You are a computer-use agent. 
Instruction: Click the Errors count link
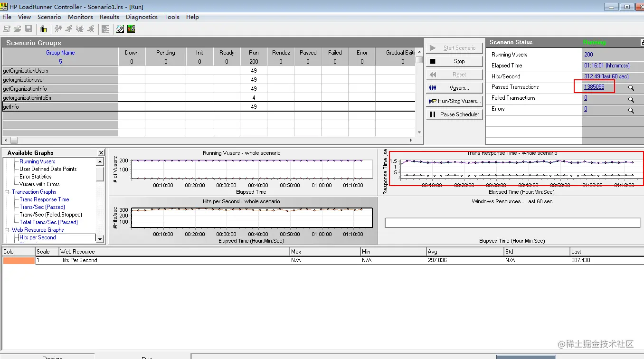tap(586, 109)
